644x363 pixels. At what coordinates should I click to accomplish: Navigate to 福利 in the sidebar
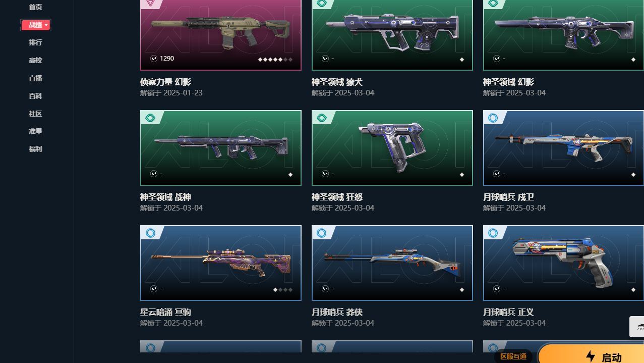pos(35,149)
